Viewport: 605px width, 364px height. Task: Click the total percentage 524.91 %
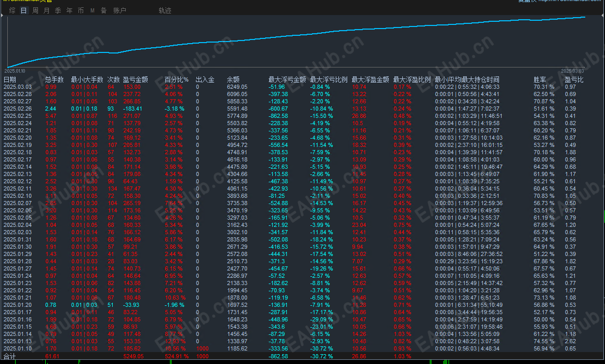177,356
